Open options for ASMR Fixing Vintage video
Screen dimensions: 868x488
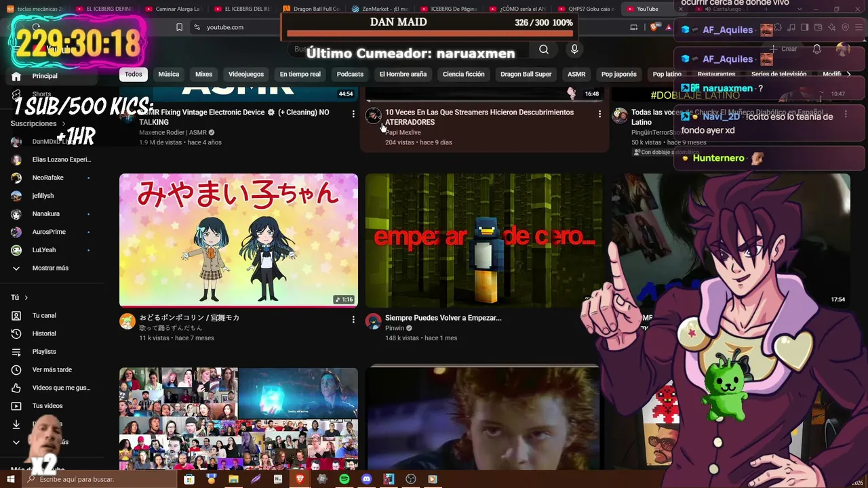coord(353,114)
